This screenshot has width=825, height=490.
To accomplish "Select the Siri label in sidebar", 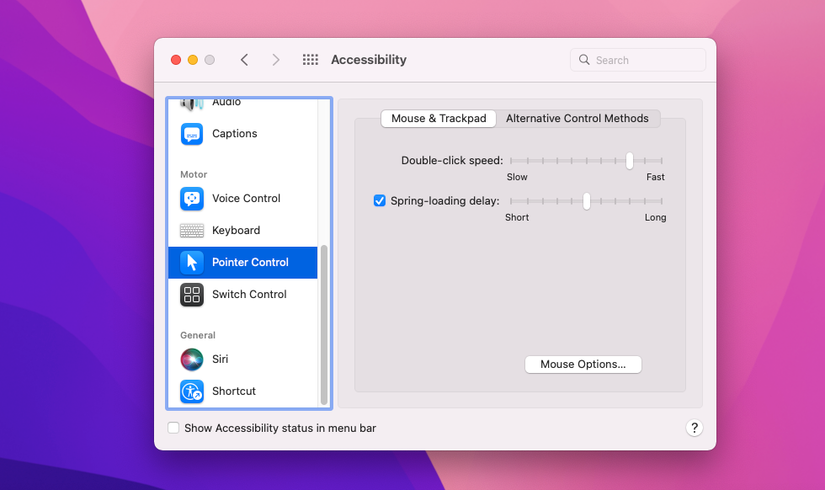I will [x=220, y=359].
